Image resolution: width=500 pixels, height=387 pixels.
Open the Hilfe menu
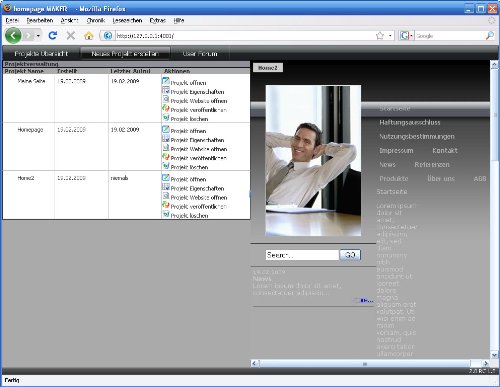click(179, 21)
